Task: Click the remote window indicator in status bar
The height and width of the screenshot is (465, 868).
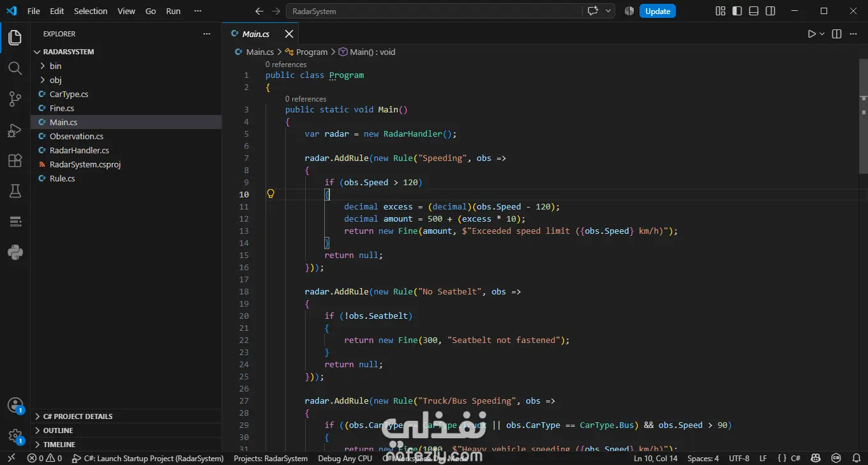Action: pos(11,458)
